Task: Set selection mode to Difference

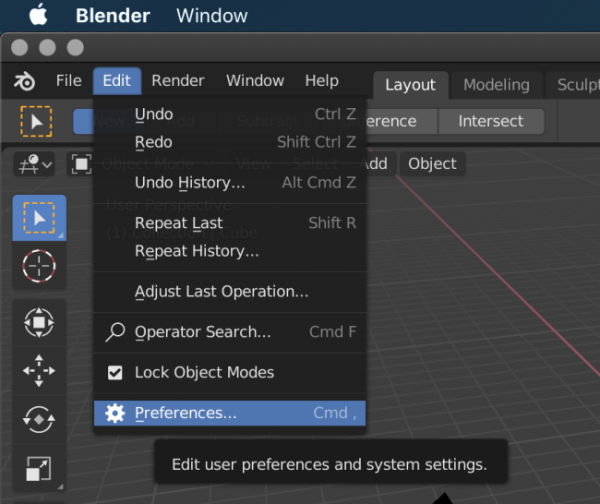Action: [402, 121]
